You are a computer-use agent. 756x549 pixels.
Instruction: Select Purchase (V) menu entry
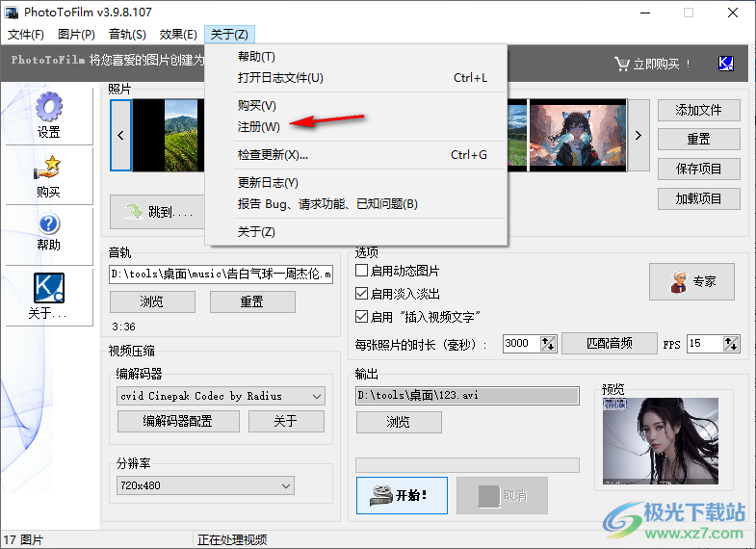[355, 106]
